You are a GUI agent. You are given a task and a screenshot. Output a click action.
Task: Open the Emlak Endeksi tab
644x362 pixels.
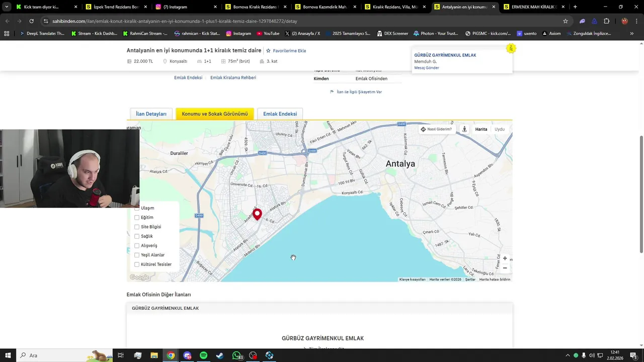coord(280,114)
